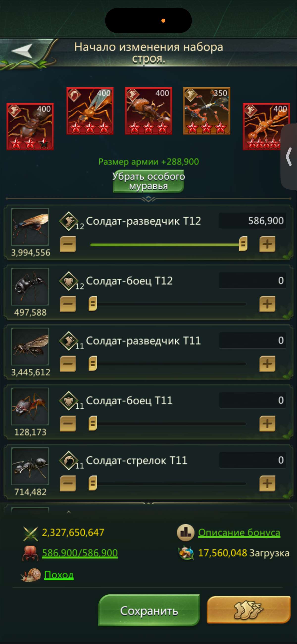Select the 350 special ant card
Viewport: 297px width, 644px height.
click(206, 111)
